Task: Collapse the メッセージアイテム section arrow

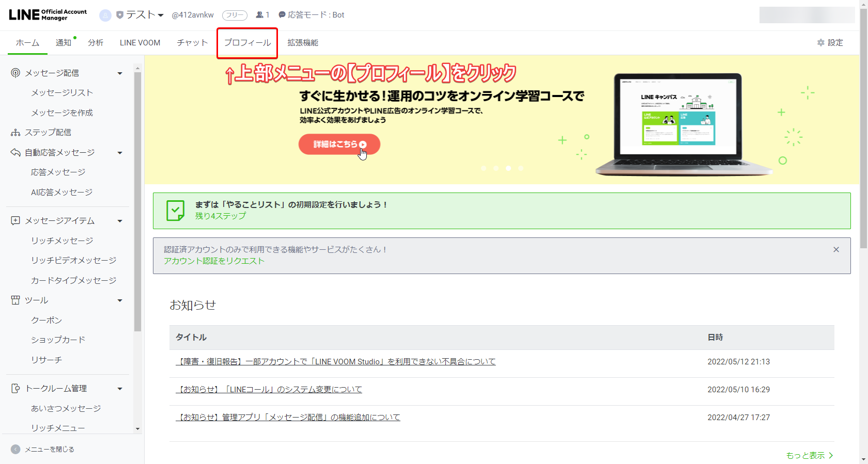Action: [x=120, y=221]
